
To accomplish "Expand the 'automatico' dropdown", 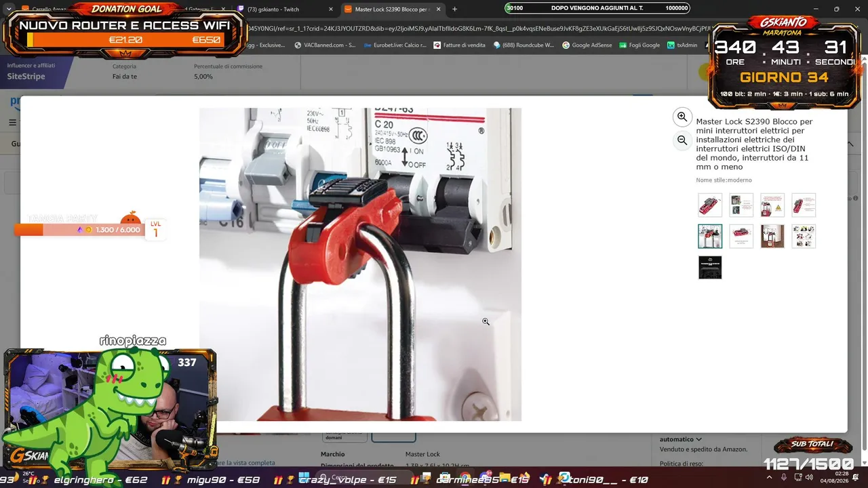I will (681, 439).
